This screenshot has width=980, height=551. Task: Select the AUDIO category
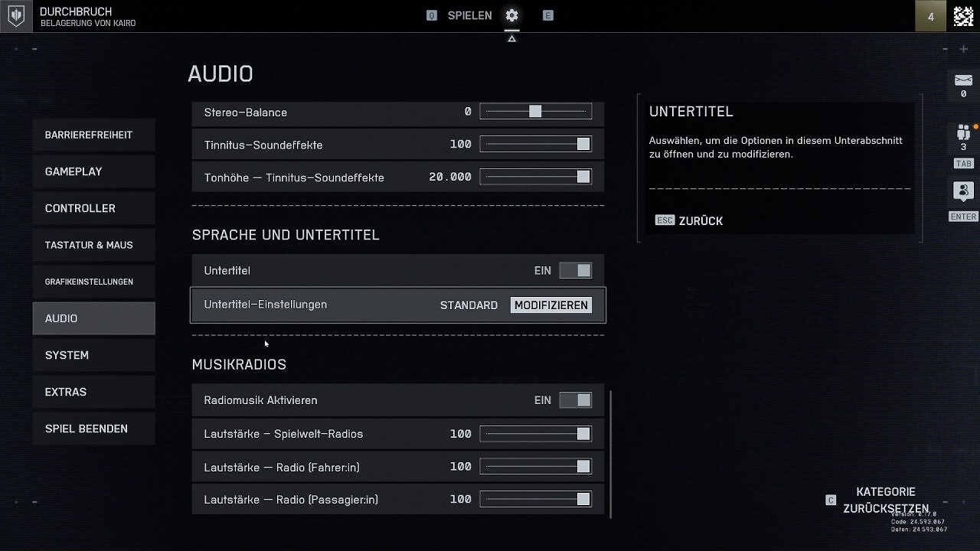click(x=93, y=318)
